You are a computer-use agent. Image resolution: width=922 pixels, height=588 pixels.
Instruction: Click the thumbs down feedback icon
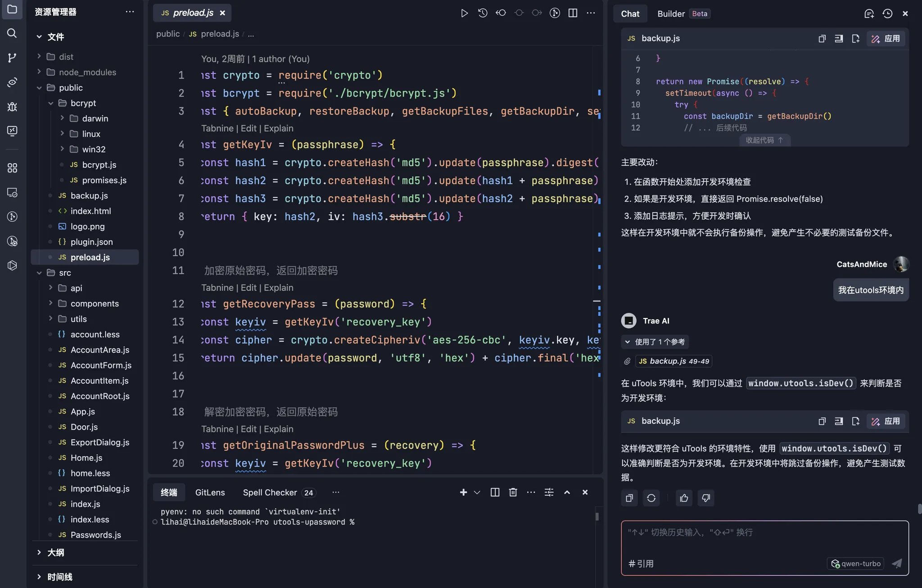pos(705,498)
